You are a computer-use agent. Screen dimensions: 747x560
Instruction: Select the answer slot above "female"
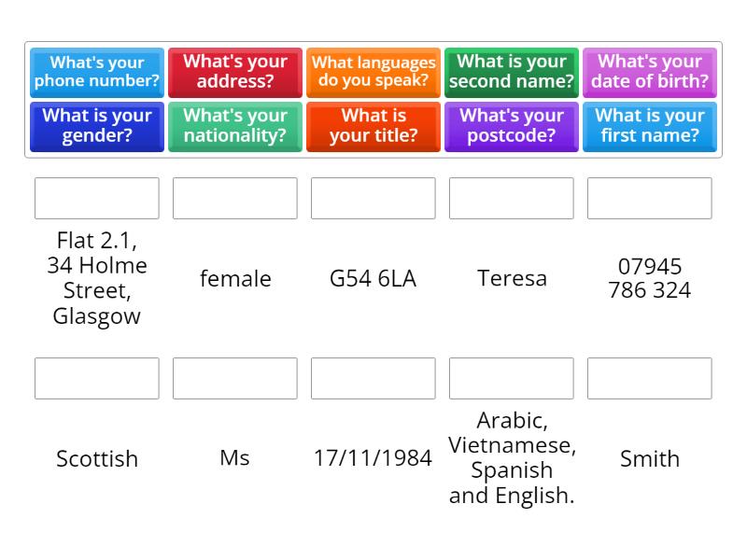tap(235, 198)
